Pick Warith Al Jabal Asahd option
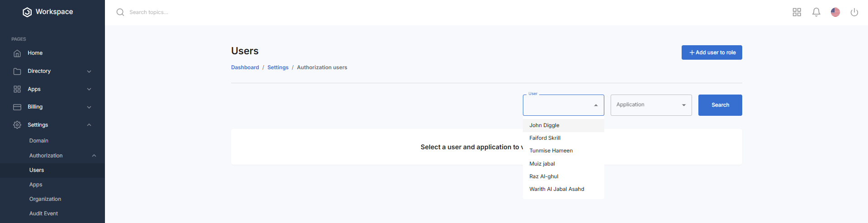 pos(556,189)
